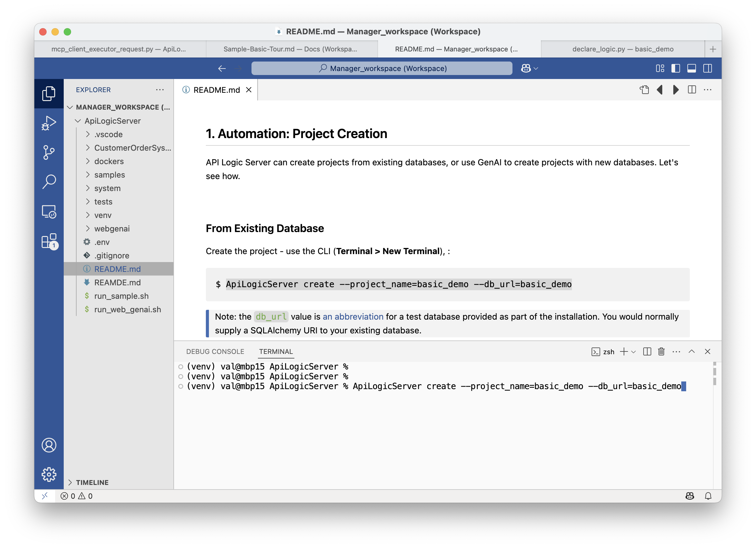Open the Explorer view in activity bar
The image size is (756, 548).
click(49, 93)
